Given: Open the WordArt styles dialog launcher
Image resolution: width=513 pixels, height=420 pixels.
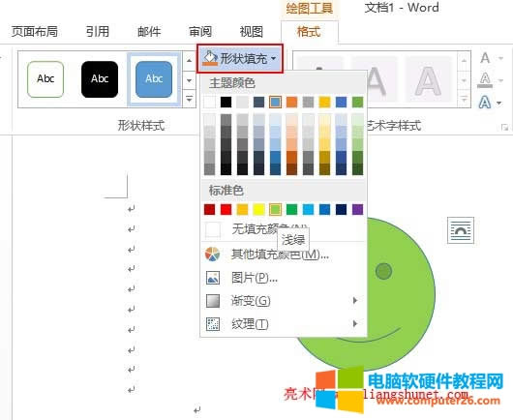Looking at the screenshot, I should 504,128.
